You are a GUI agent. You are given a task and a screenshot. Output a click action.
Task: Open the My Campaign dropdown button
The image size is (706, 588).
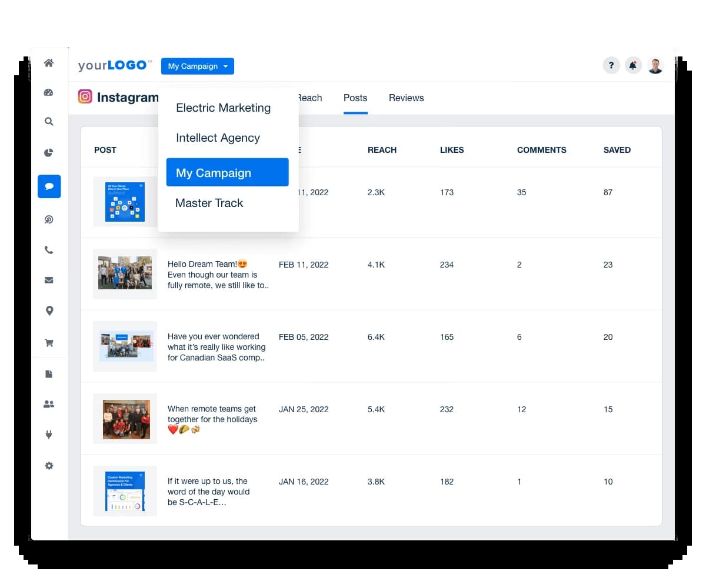point(198,66)
